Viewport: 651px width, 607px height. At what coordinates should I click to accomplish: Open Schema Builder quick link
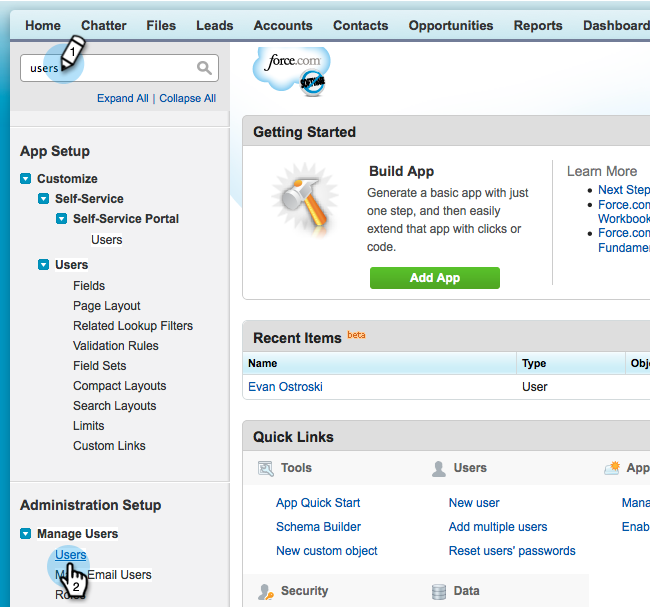(318, 527)
